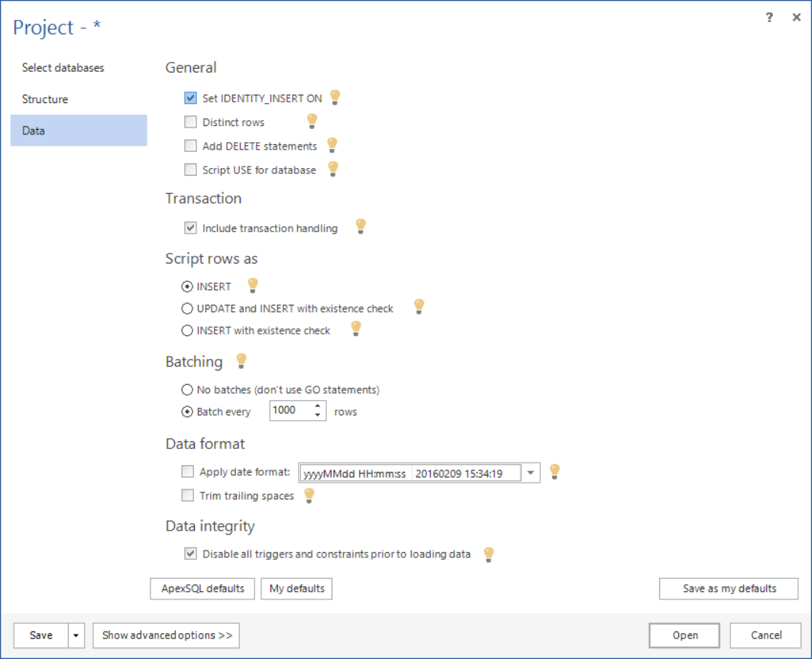812x659 pixels.
Task: Open the question mark help button
Action: tap(769, 18)
